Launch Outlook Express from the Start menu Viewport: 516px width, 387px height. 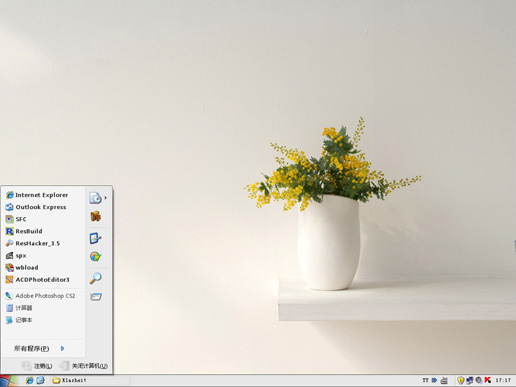(42, 207)
